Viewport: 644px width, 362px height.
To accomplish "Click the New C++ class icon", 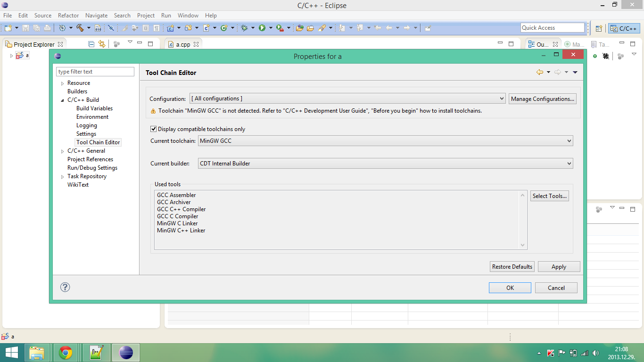I will [224, 28].
